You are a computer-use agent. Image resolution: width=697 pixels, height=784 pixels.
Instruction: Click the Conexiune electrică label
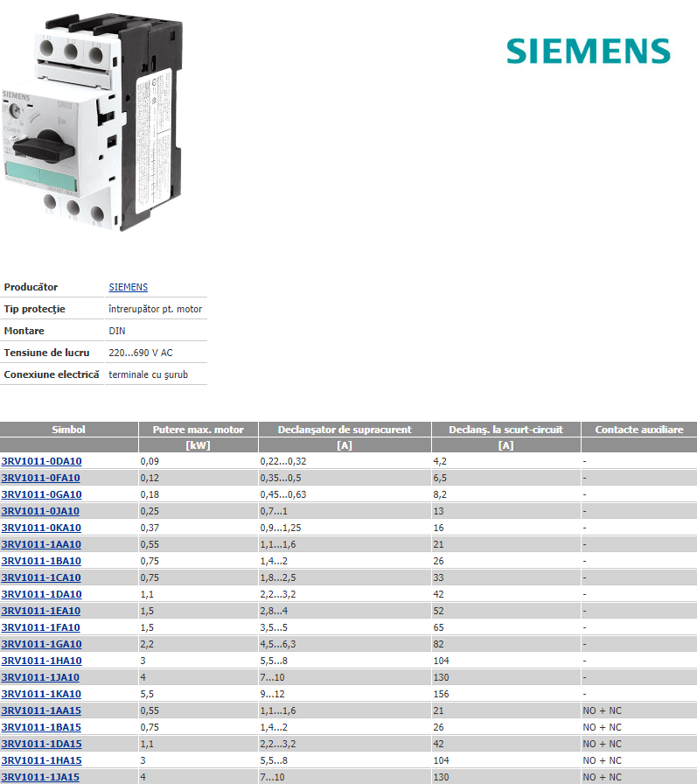(52, 374)
